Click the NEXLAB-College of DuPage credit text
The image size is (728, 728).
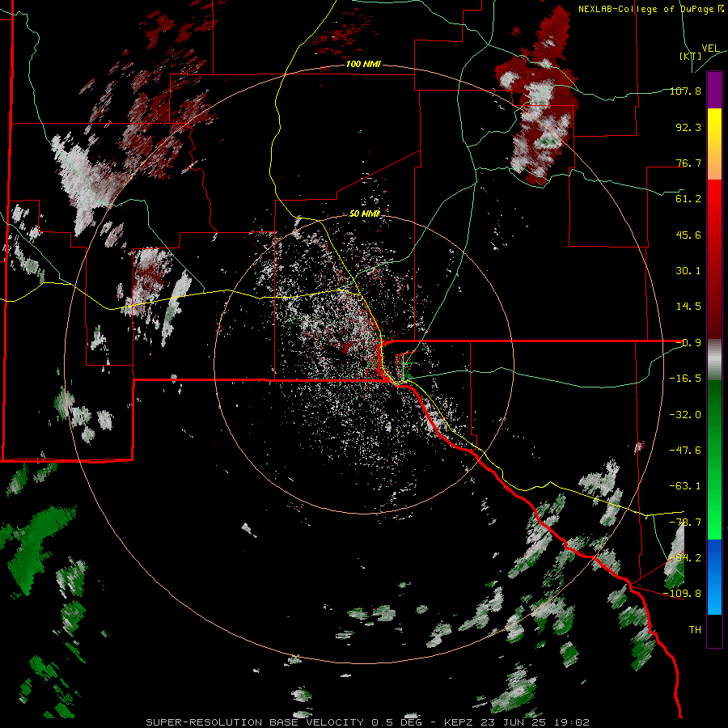(651, 9)
